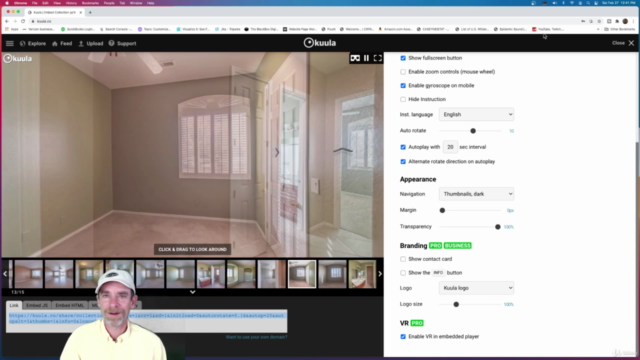The width and height of the screenshot is (640, 360).
Task: Click the Logo size slider handle
Action: pyautogui.click(x=456, y=304)
